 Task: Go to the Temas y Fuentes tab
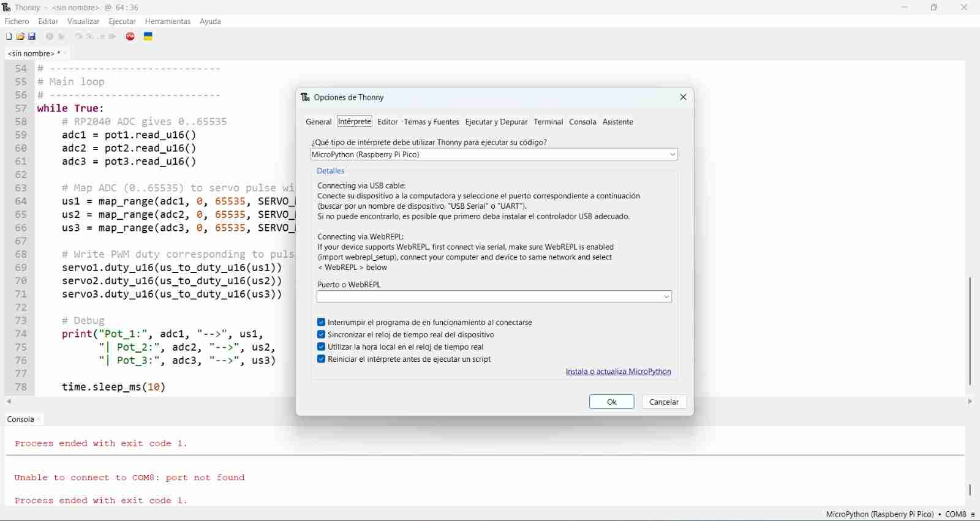[431, 122]
